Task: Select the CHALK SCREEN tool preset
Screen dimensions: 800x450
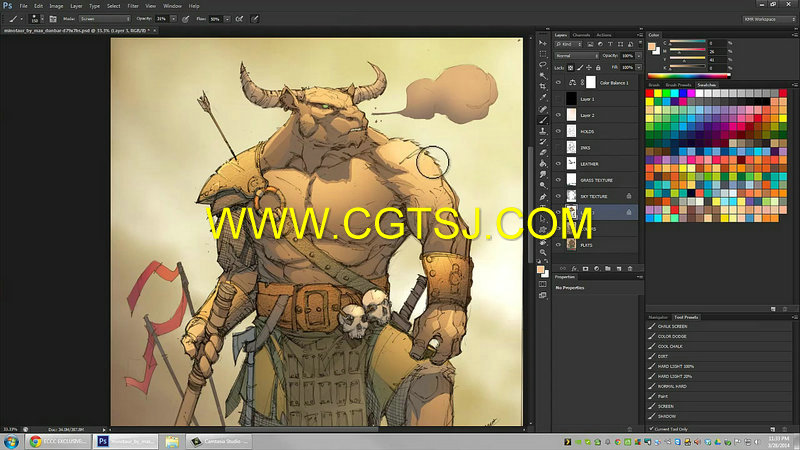Action: coord(719,326)
